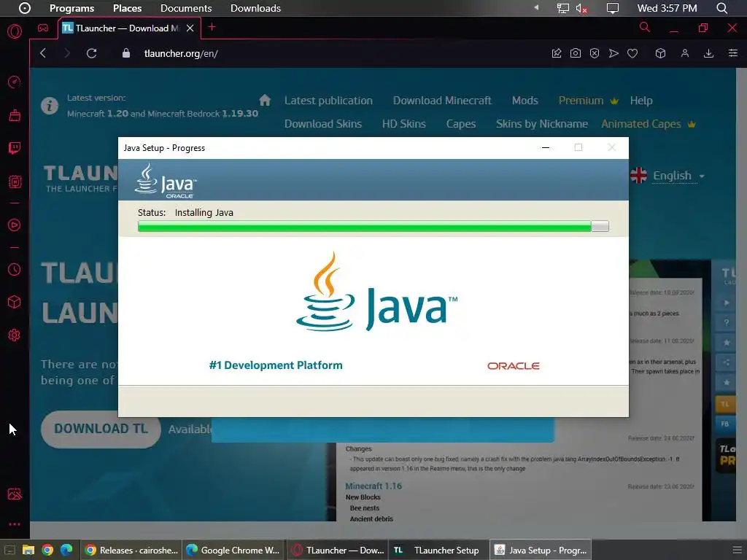Switch to Releases Chrome taskbar window
Image resolution: width=747 pixels, height=560 pixels.
131,550
